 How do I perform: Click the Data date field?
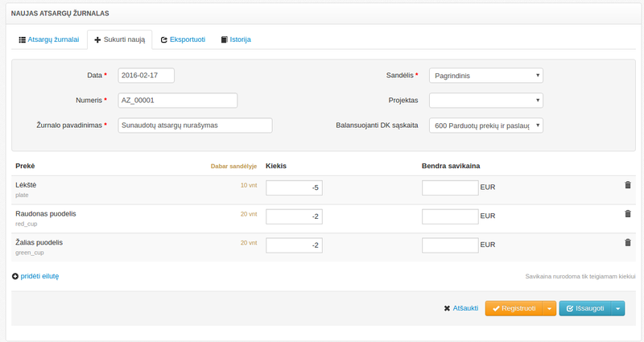146,76
